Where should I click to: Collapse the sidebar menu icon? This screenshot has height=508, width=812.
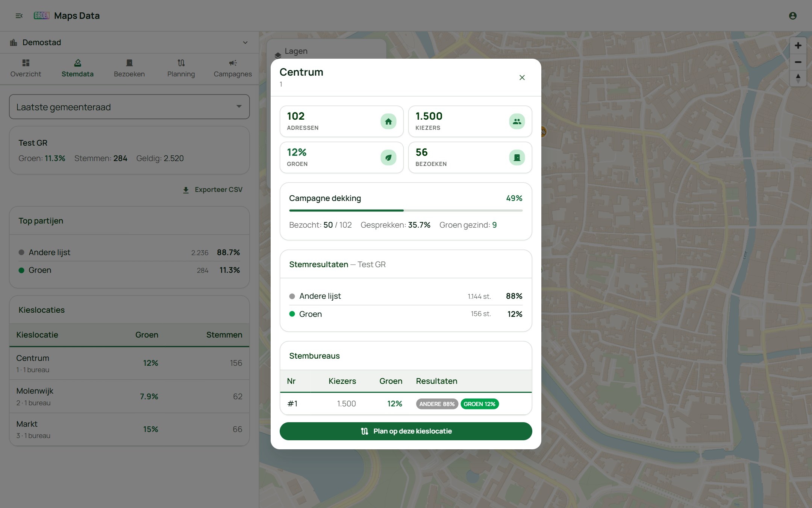pyautogui.click(x=19, y=16)
